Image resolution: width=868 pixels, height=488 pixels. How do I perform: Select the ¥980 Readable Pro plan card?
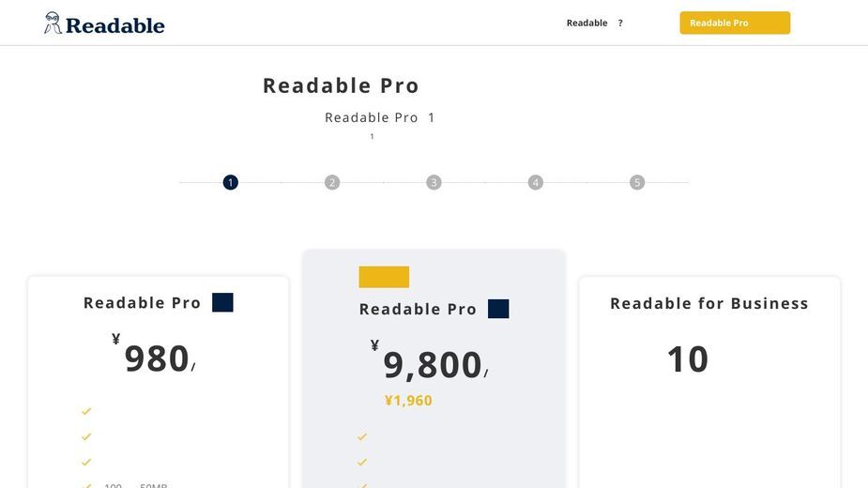coord(159,382)
